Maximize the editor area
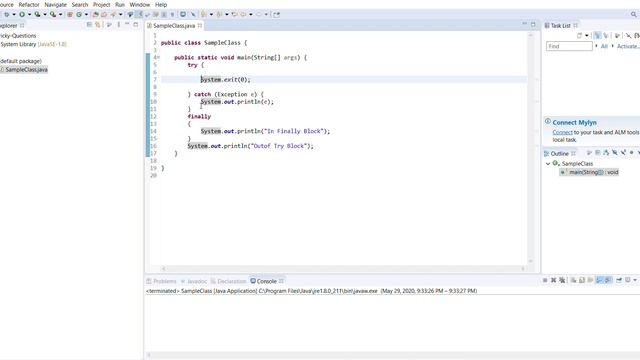640x360 pixels. click(533, 24)
